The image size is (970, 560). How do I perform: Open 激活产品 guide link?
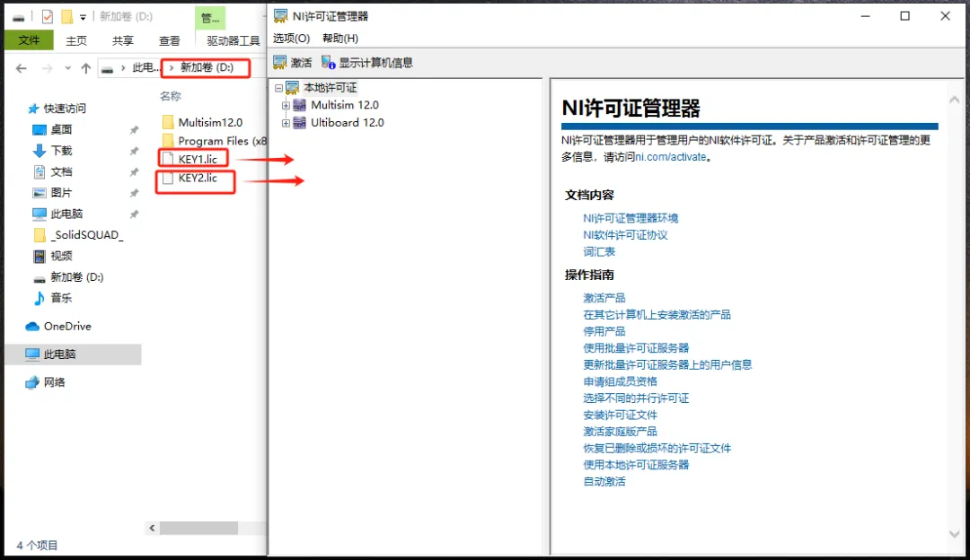(x=604, y=298)
